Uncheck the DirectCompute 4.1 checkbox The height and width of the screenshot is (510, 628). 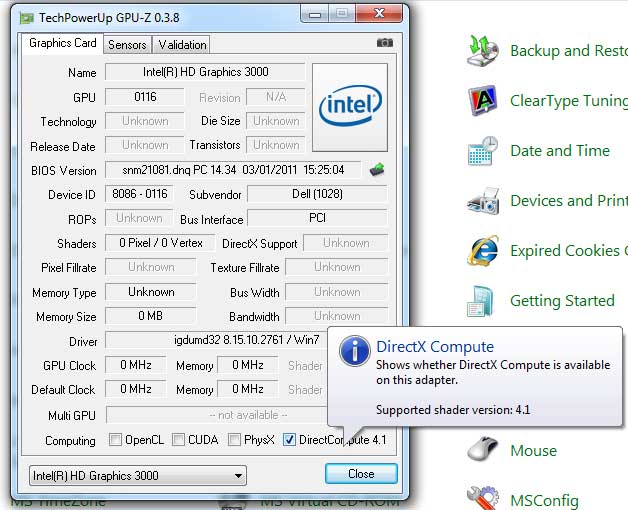[289, 439]
